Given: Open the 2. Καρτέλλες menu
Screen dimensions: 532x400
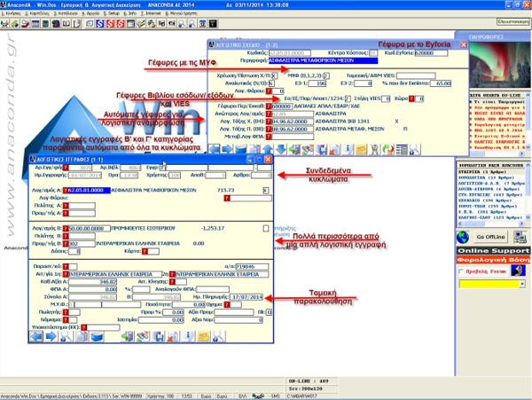Looking at the screenshot, I should (x=37, y=13).
